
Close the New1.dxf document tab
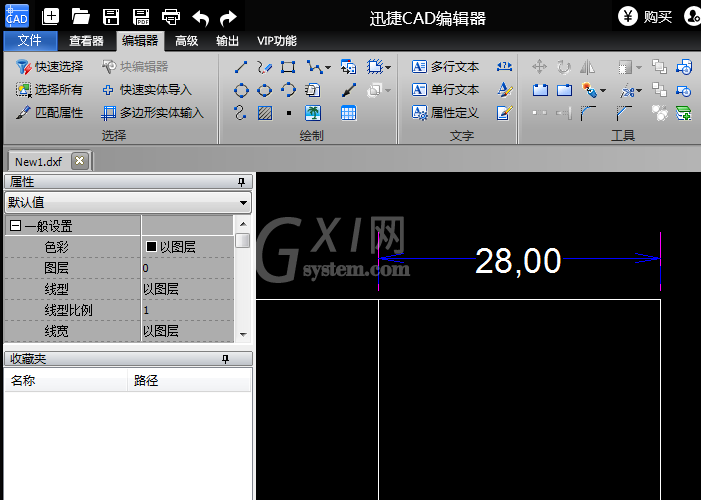[80, 161]
